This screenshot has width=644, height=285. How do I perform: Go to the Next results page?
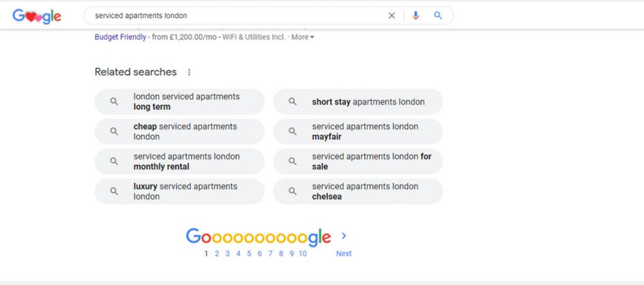click(x=344, y=254)
